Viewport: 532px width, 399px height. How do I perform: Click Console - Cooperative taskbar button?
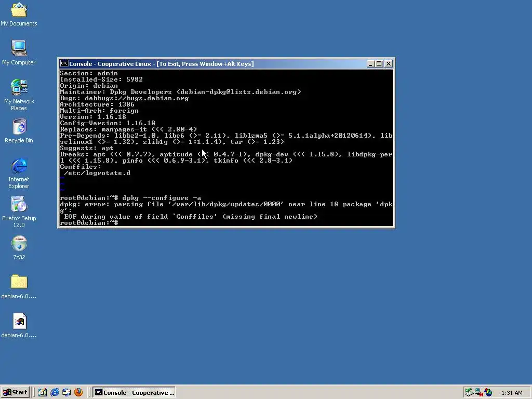point(135,393)
